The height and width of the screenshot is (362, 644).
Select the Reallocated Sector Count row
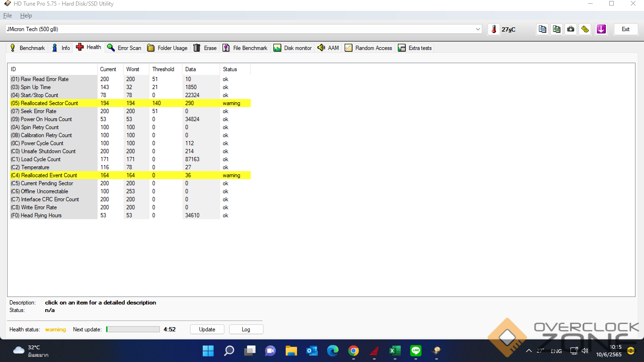pyautogui.click(x=50, y=103)
